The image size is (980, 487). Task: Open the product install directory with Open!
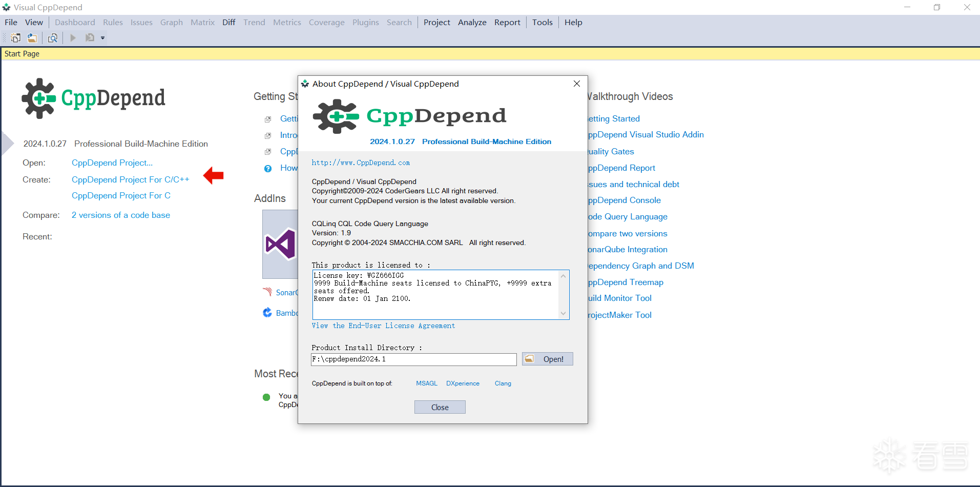[548, 359]
